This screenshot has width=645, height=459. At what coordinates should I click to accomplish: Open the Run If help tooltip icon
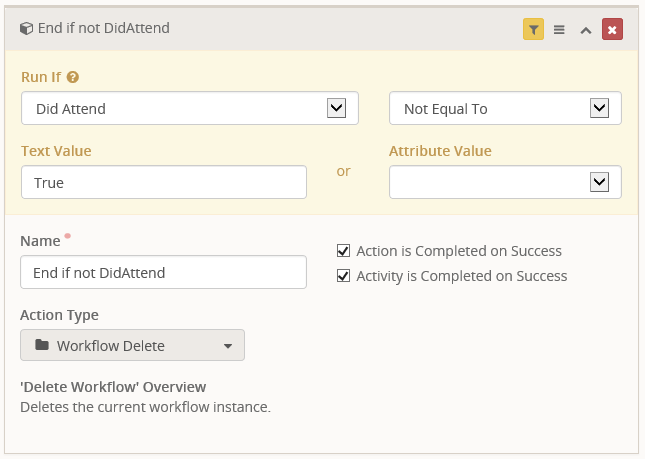73,77
